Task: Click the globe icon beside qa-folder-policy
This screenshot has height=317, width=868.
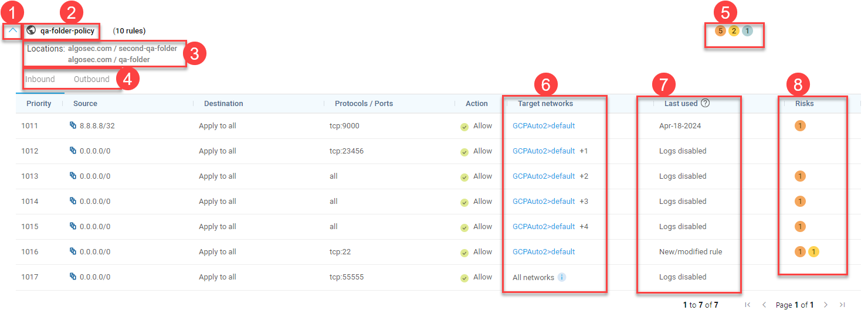Action: [x=31, y=30]
